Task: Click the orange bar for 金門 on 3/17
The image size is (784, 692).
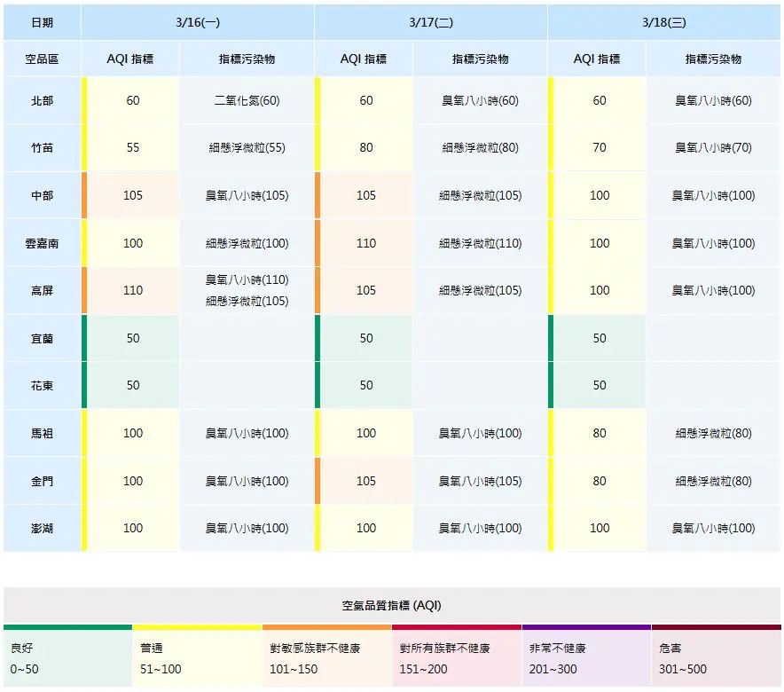Action: click(x=317, y=481)
